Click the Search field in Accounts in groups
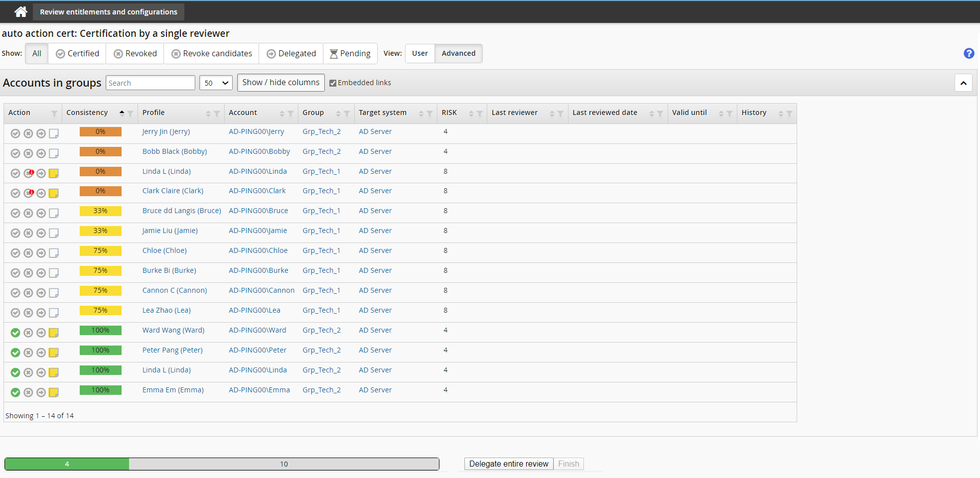Viewport: 980px width, 478px height. tap(150, 83)
